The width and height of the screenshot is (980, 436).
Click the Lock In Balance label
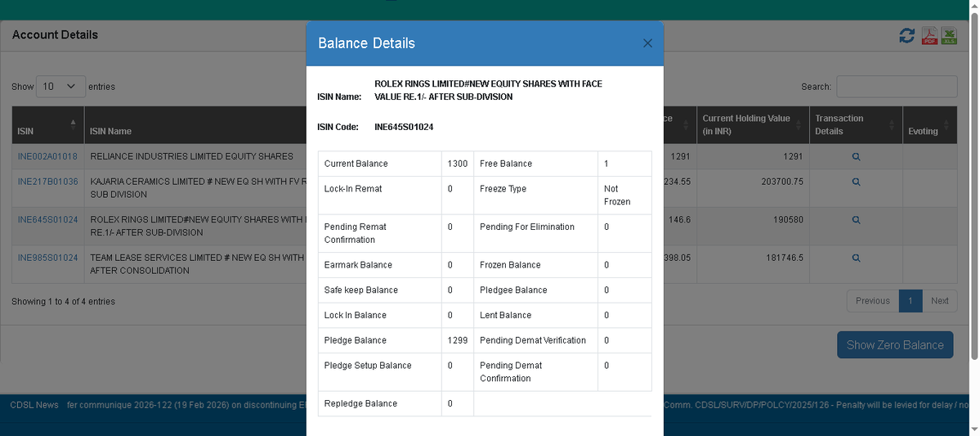[x=355, y=315]
